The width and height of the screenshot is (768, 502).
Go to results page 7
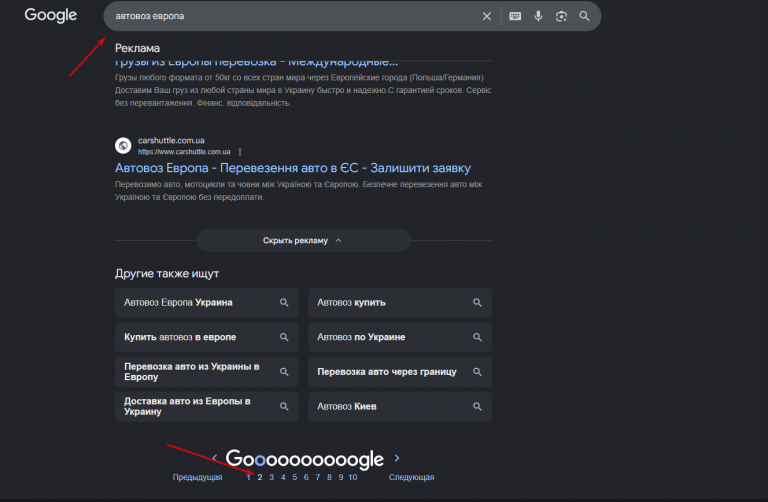tap(317, 477)
